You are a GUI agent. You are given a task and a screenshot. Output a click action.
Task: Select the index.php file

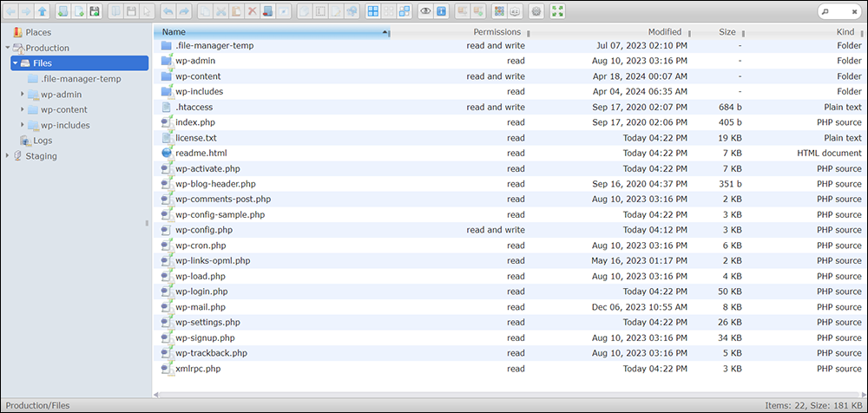510,122
